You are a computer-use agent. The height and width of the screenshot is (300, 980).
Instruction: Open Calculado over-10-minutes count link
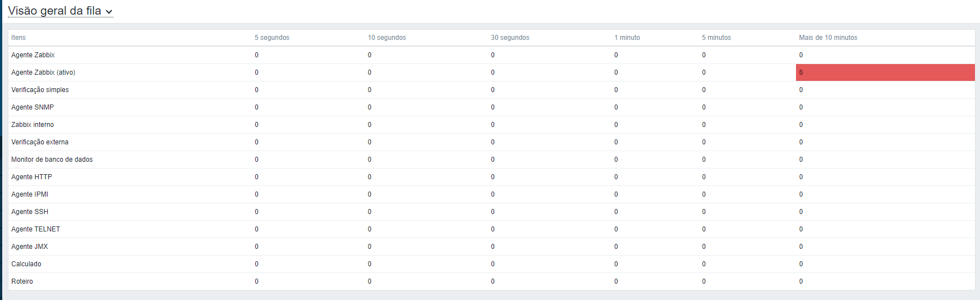point(801,264)
